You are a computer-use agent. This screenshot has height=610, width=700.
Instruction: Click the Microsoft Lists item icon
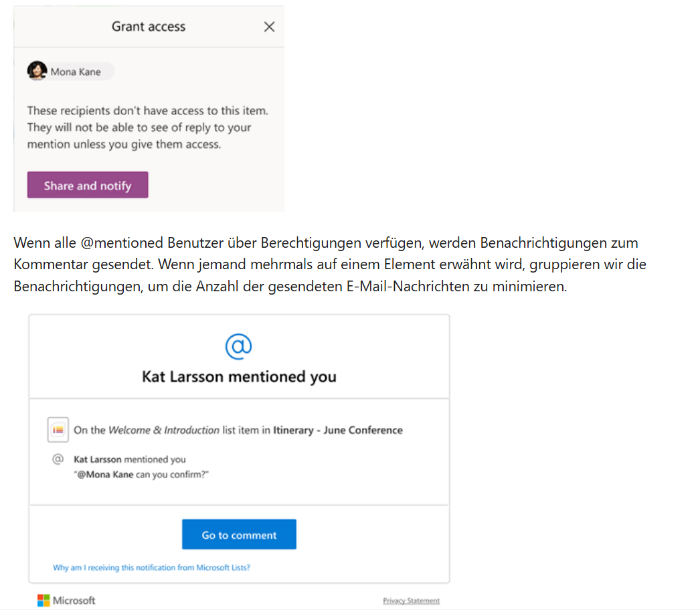pyautogui.click(x=58, y=430)
